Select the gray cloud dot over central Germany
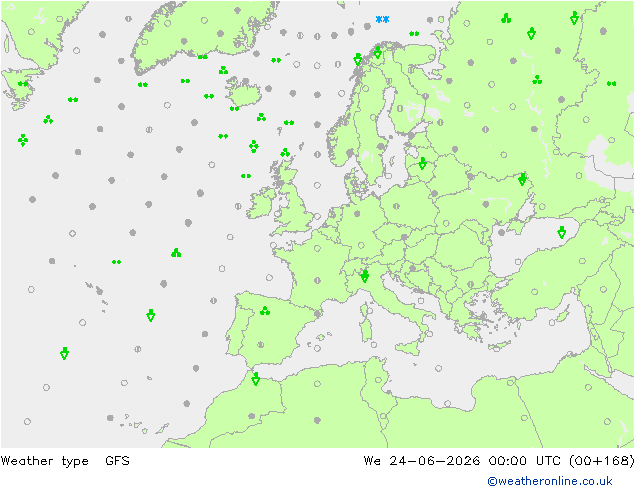 coord(357,213)
